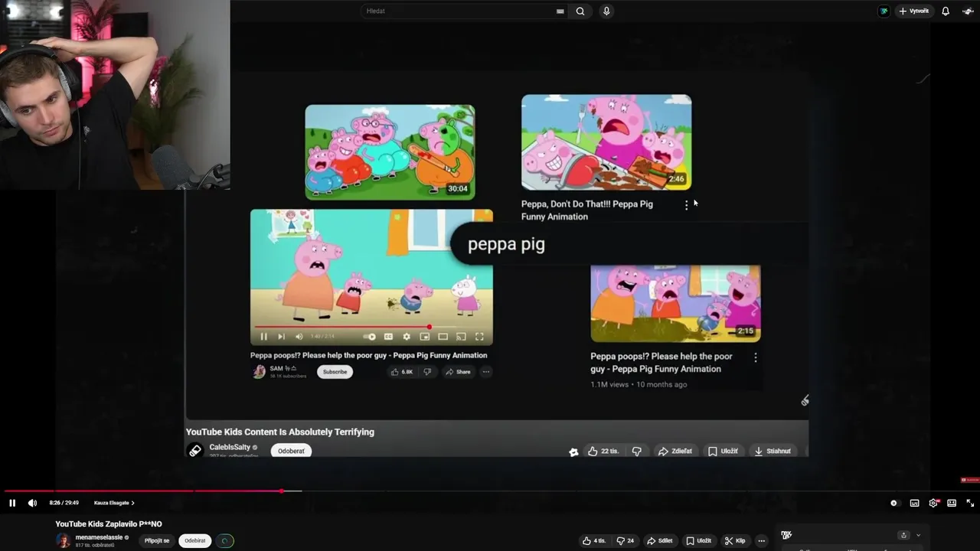Image resolution: width=980 pixels, height=551 pixels.
Task: Click the white Odebírat subscribe button
Action: [195, 540]
